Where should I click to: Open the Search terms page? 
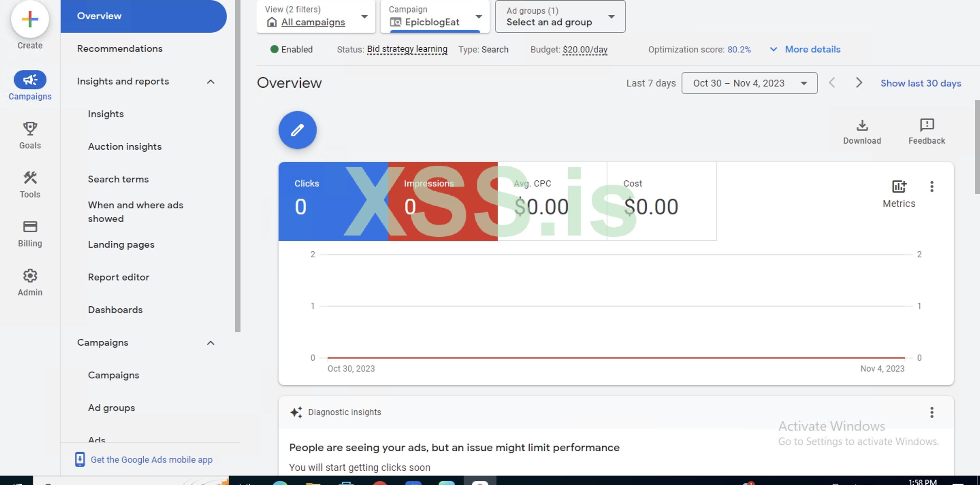click(118, 179)
